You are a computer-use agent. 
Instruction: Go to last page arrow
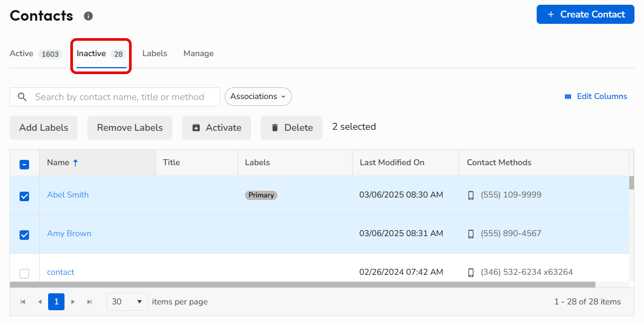90,302
